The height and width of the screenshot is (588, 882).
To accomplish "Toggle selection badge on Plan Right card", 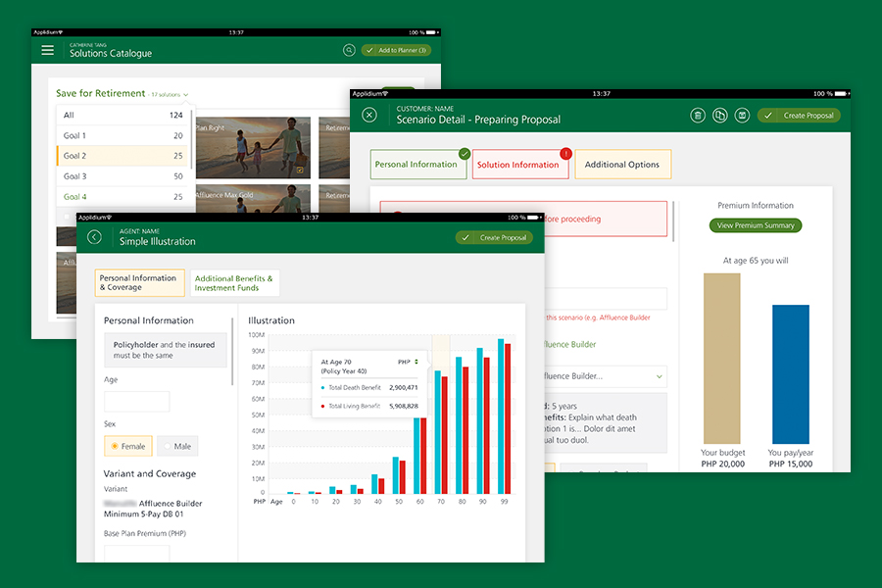I will (x=301, y=170).
